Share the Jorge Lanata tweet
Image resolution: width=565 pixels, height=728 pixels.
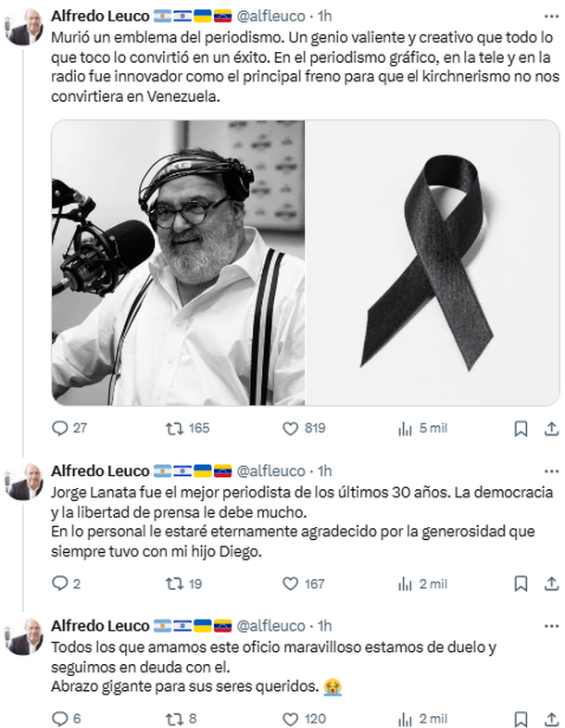click(551, 584)
